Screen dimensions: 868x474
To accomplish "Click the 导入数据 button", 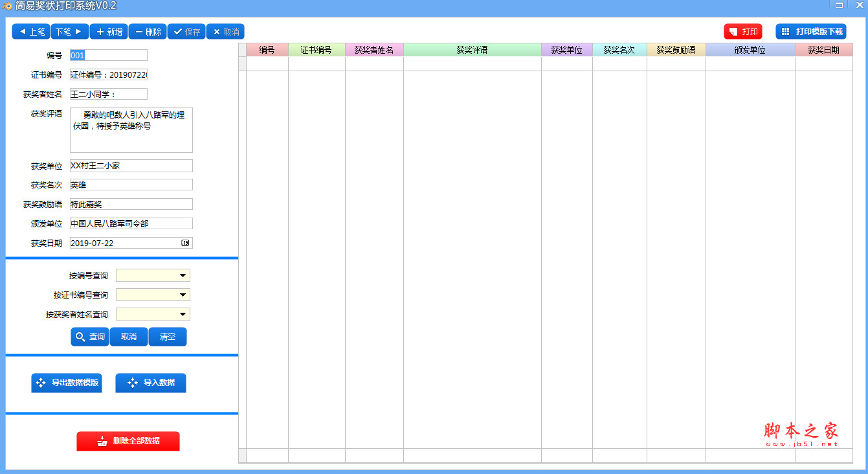I will (150, 383).
